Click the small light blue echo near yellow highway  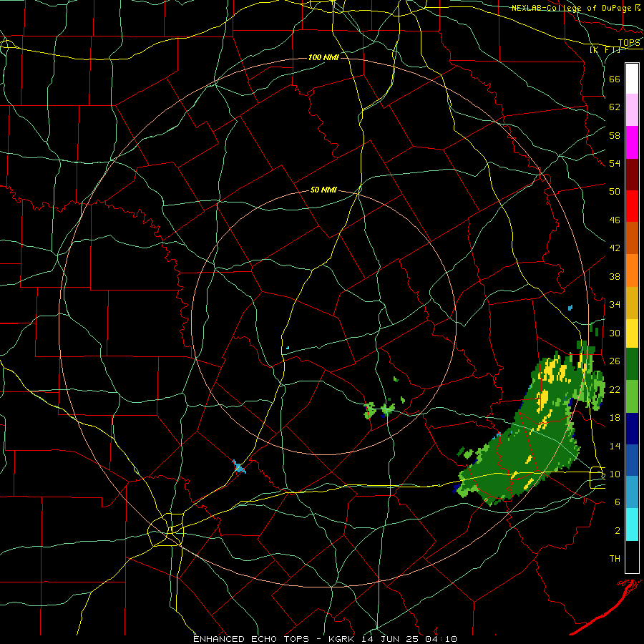238,467
